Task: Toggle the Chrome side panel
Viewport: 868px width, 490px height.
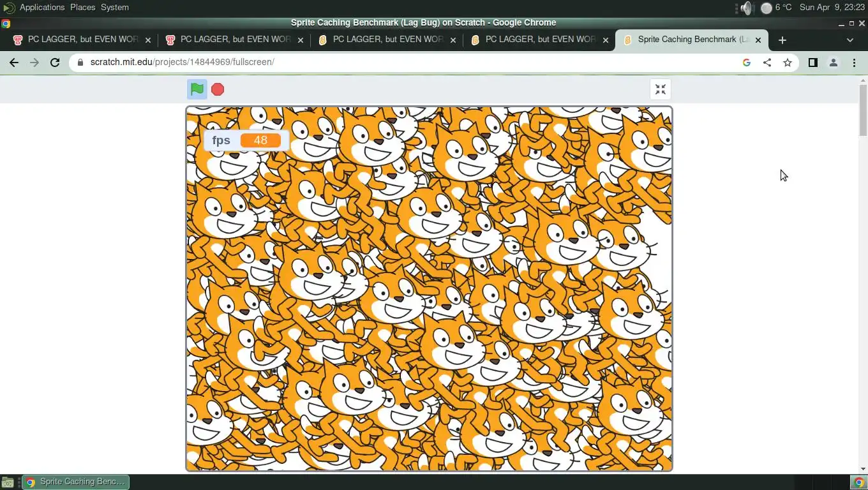Action: [x=812, y=63]
